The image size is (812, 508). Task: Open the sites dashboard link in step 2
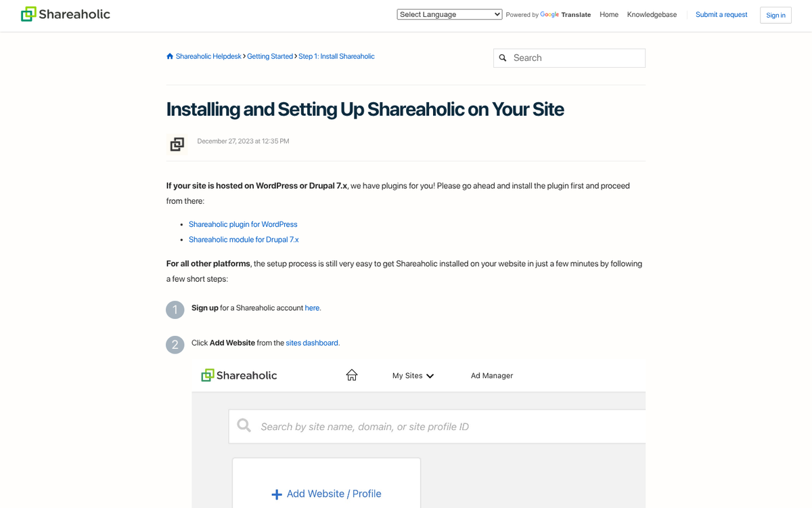coord(312,343)
